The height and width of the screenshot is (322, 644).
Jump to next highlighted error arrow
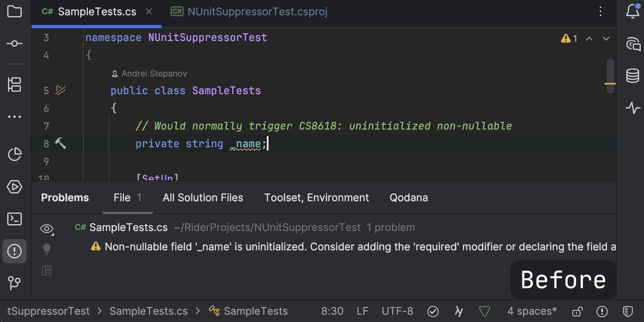click(x=606, y=39)
